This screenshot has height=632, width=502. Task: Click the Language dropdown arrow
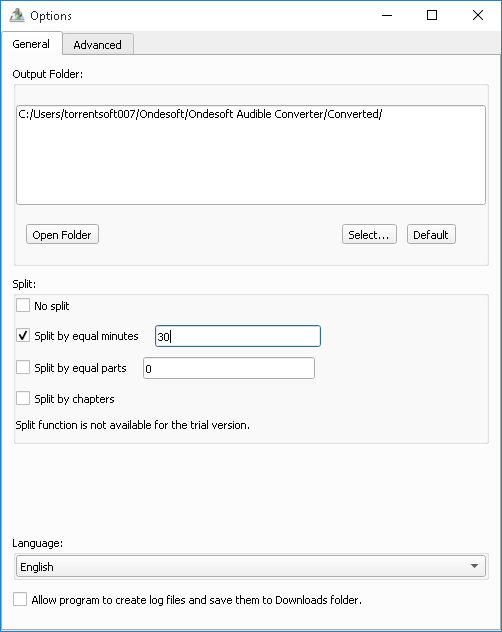(475, 566)
